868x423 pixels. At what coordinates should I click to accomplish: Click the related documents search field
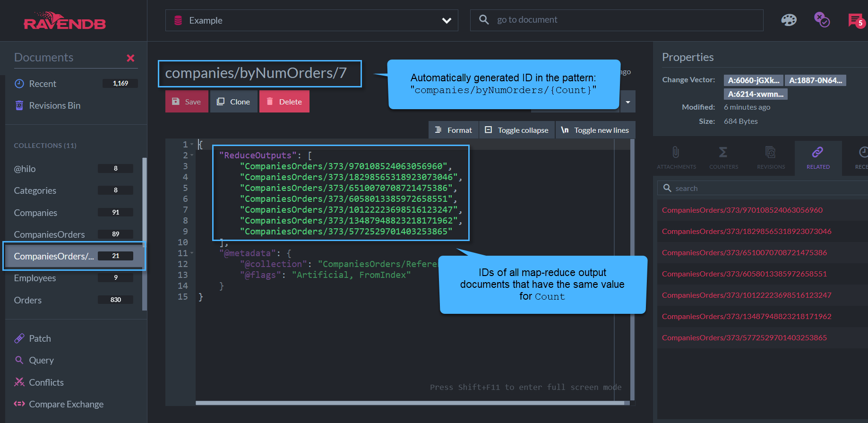(x=762, y=188)
